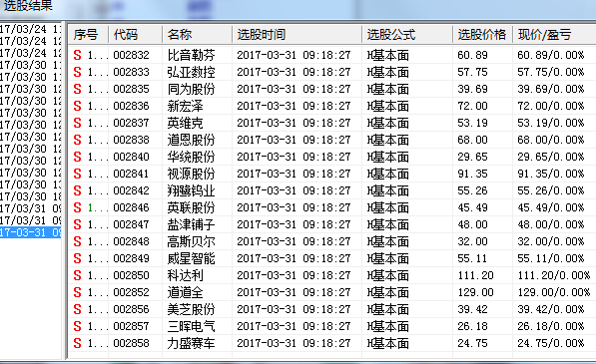The height and width of the screenshot is (364, 596).
Task: Select stock name 新宏泽
Action: 185,106
